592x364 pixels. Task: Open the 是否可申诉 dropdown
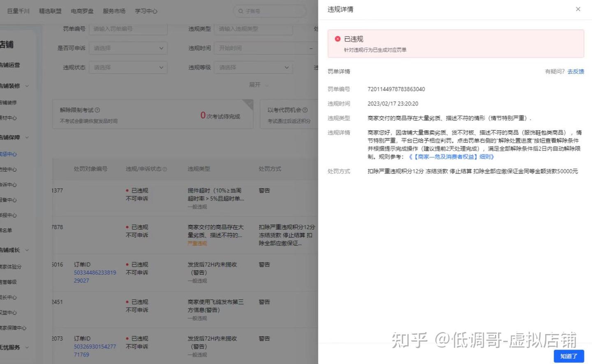[128, 48]
